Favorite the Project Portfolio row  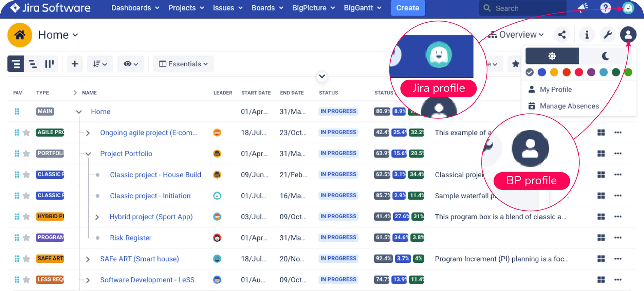(x=26, y=154)
